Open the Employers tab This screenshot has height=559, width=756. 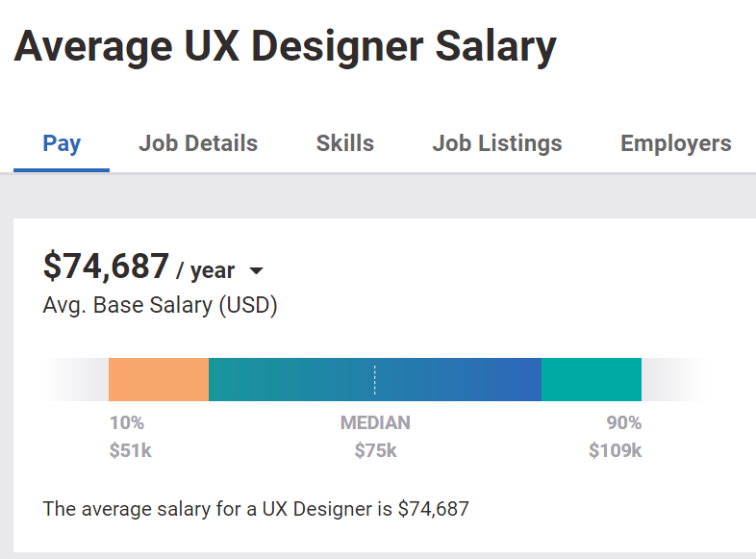click(x=675, y=144)
